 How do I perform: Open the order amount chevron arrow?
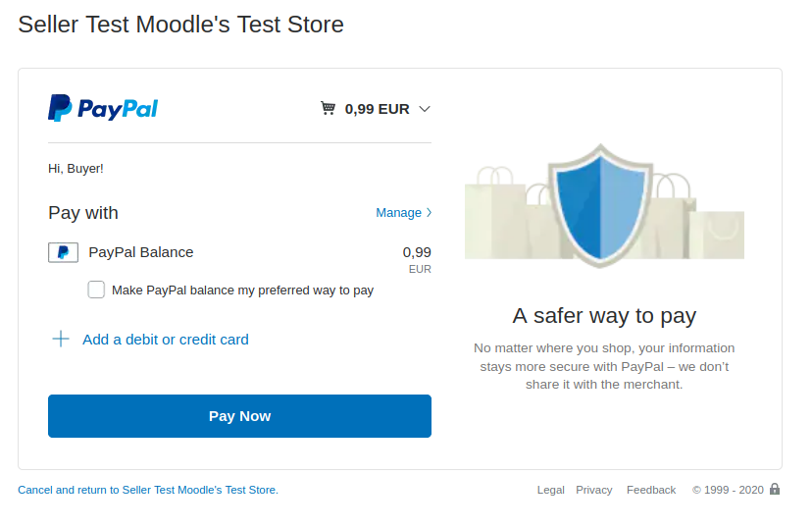[x=425, y=109]
